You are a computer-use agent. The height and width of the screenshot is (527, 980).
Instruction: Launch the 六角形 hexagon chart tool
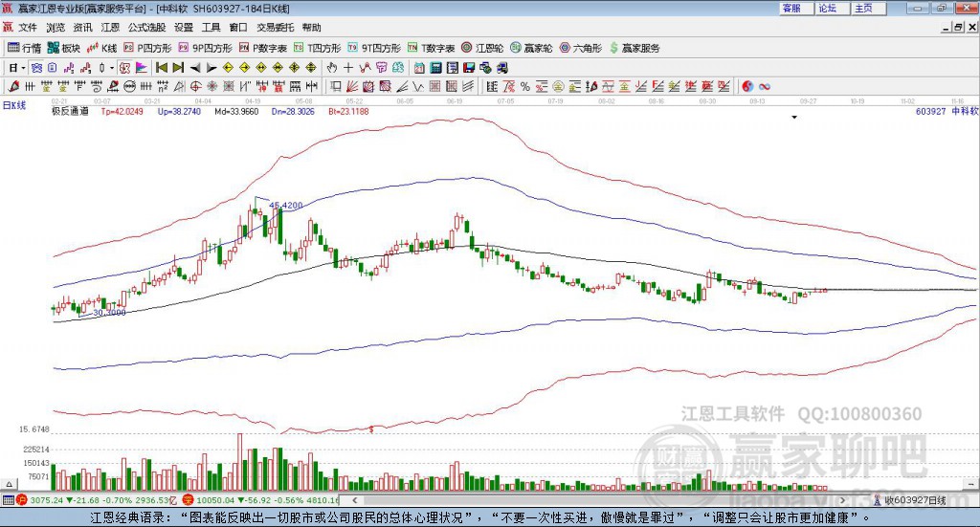(580, 48)
